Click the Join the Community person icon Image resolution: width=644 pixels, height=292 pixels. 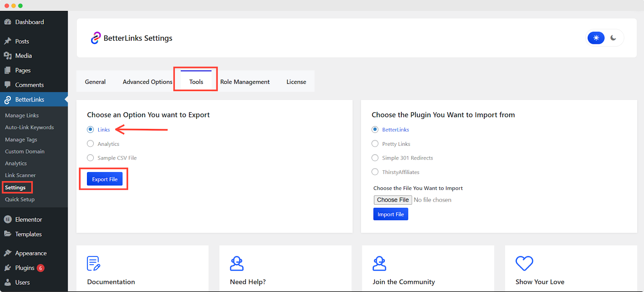click(380, 263)
